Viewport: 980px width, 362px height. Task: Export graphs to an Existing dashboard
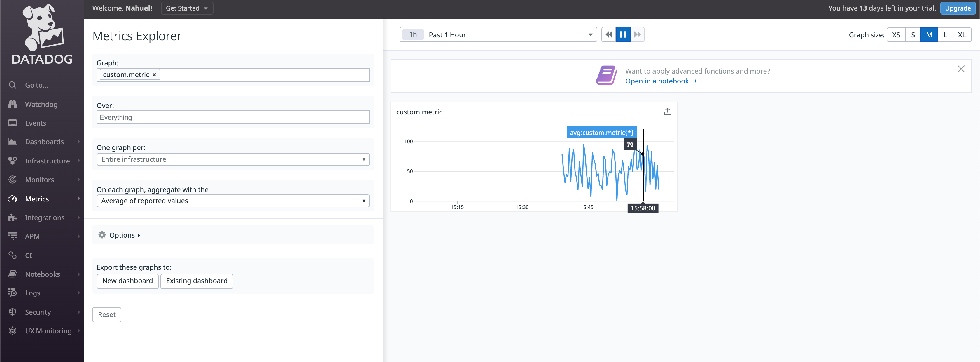197,281
